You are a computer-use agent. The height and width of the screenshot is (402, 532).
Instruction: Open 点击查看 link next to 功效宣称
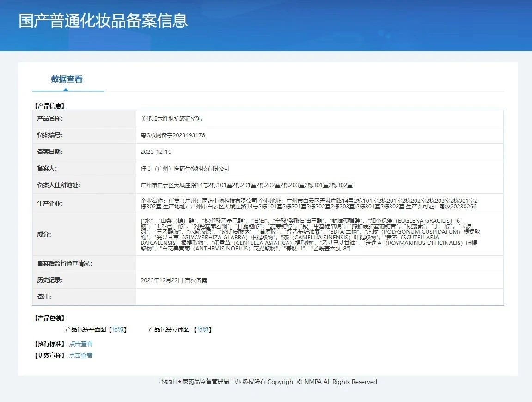[x=81, y=355]
